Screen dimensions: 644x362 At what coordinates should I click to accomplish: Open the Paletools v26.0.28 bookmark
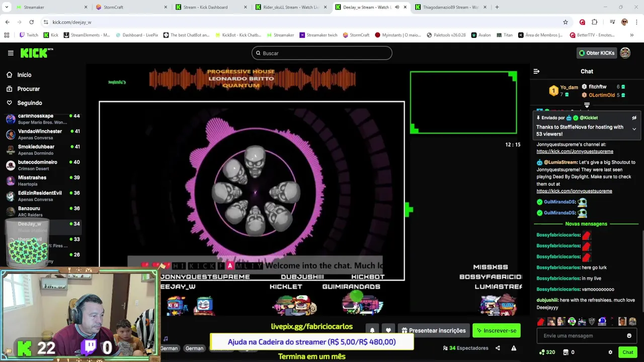(446, 35)
